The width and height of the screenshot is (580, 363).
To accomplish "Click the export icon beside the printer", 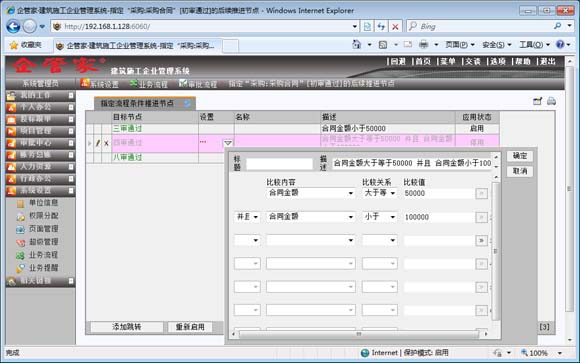I will (x=537, y=101).
